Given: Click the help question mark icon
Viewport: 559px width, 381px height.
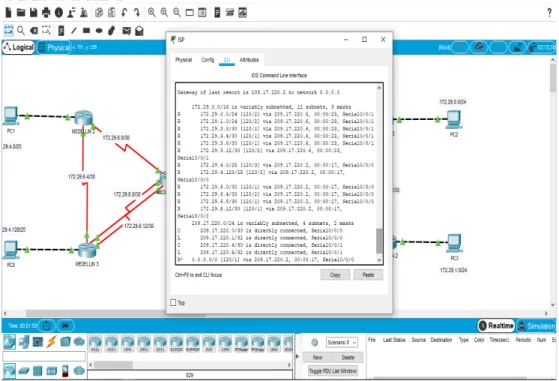Looking at the screenshot, I should tap(549, 13).
